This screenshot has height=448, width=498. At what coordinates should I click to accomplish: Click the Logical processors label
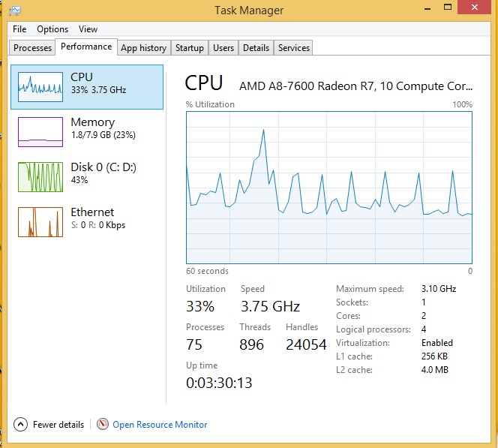(x=373, y=329)
